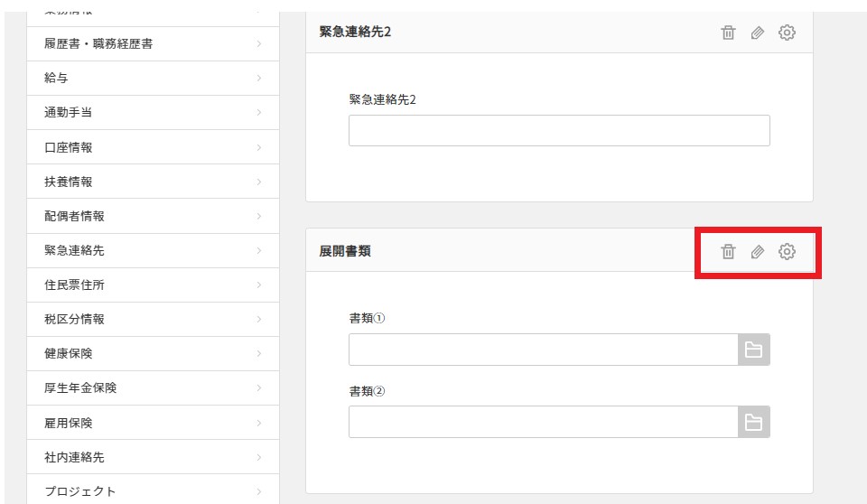Image resolution: width=867 pixels, height=504 pixels.
Task: Select 扶養情報 from the sidebar
Action: point(69,182)
